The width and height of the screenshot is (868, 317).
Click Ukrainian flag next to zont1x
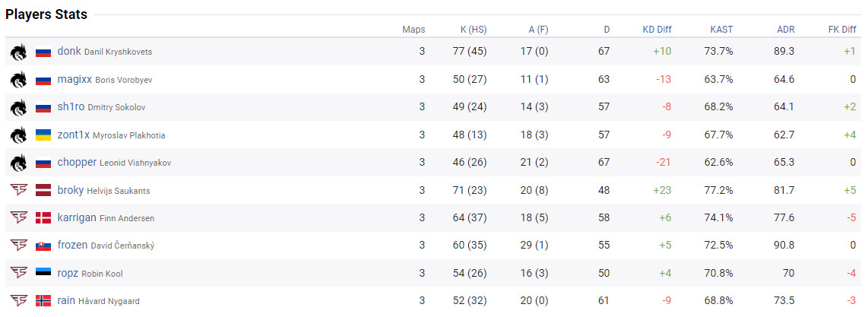43,135
